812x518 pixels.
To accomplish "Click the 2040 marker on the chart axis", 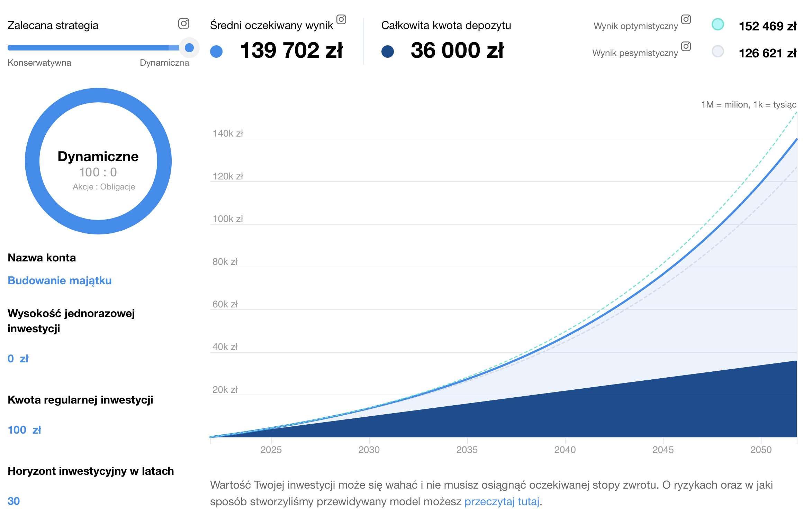I will coord(565,450).
